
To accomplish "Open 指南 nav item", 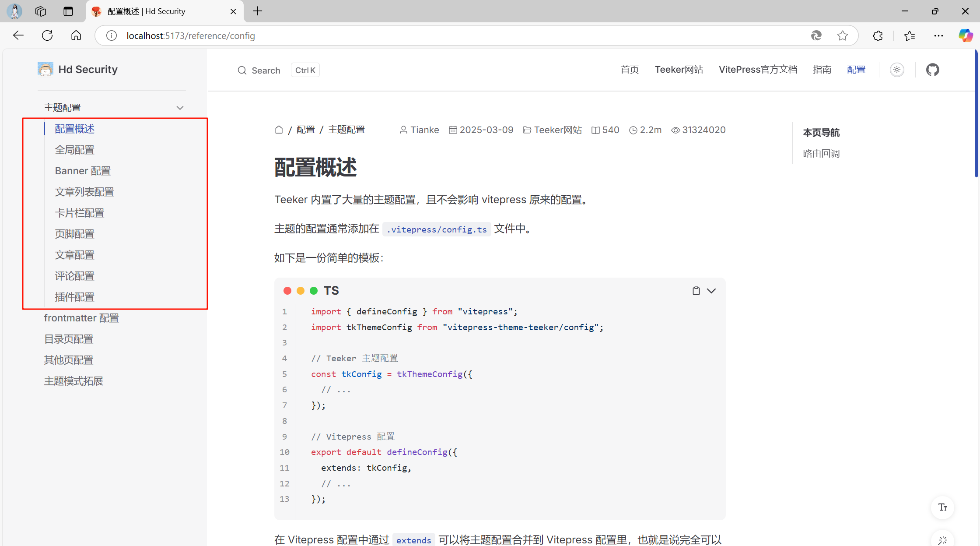I will click(822, 70).
